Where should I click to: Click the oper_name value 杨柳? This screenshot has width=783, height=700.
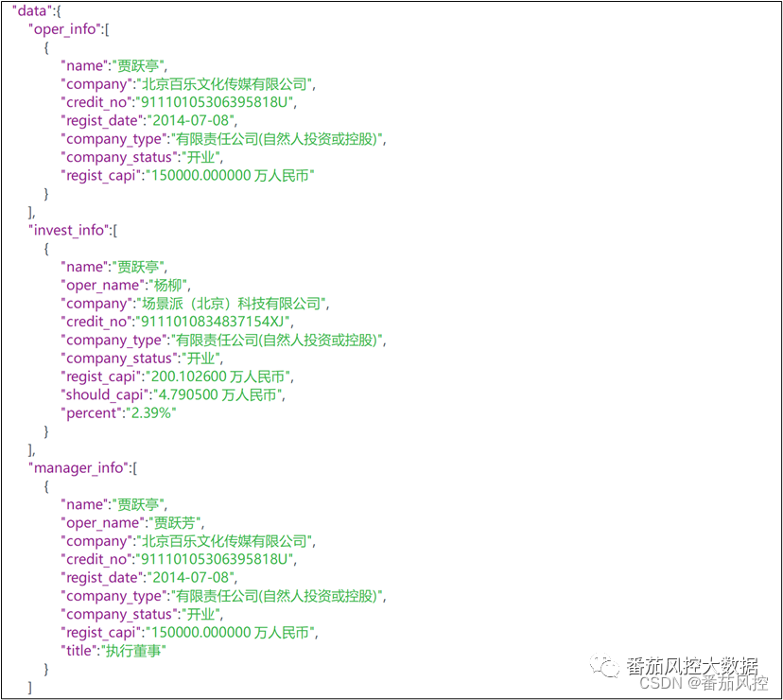point(167,286)
